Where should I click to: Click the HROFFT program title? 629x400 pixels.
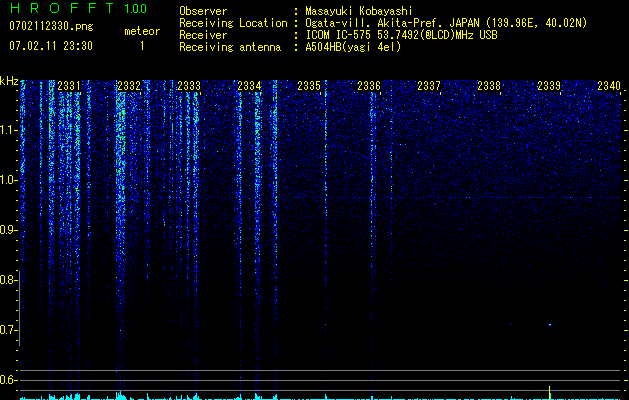(62, 8)
